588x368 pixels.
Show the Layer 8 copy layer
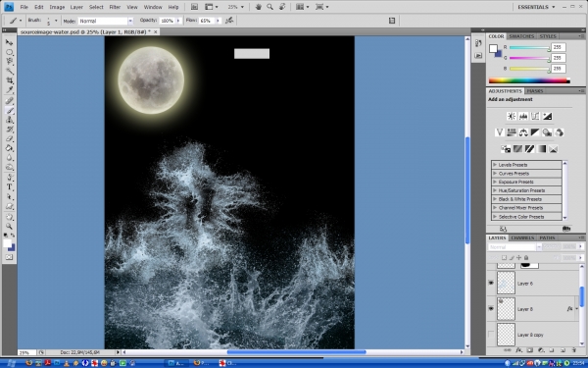point(491,335)
